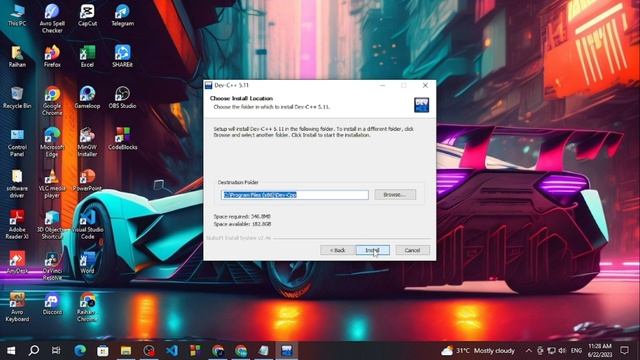Switch to Dev-C++ setup taskbar button
The width and height of the screenshot is (640, 360).
287,351
